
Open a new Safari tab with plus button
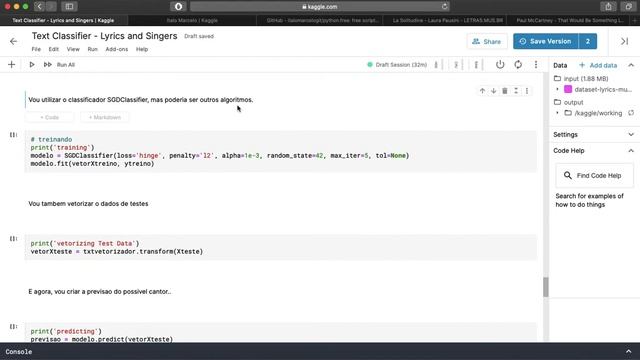[635, 20]
